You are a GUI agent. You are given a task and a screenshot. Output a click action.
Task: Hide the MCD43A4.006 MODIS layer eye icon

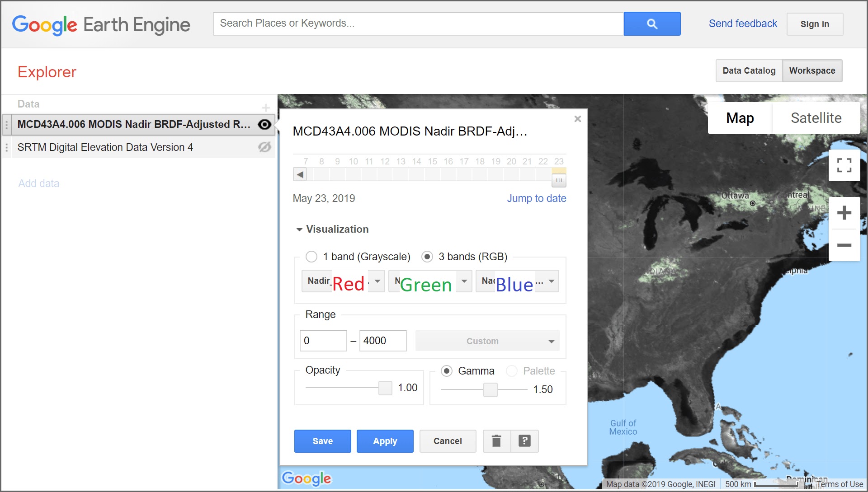coord(264,124)
